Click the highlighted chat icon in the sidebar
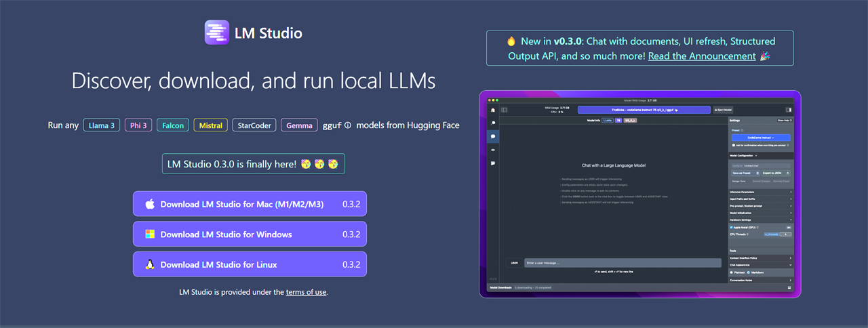 pyautogui.click(x=493, y=136)
